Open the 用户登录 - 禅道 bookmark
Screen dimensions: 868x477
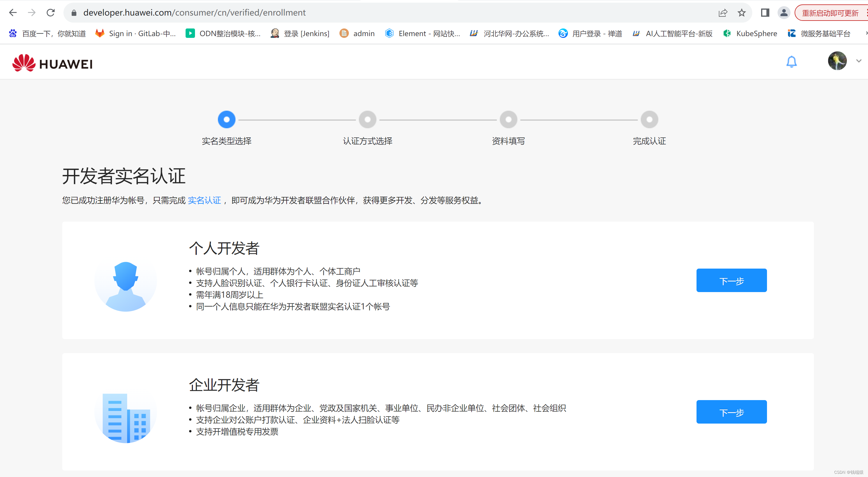pyautogui.click(x=590, y=33)
